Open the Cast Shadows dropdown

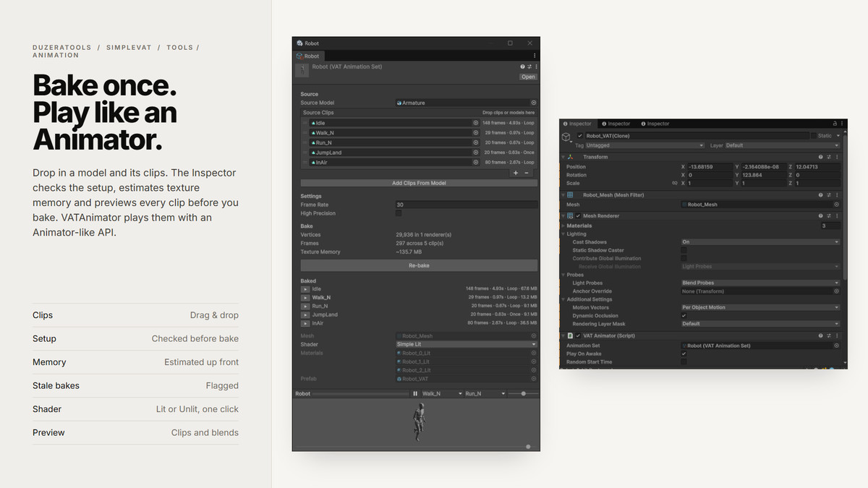coord(761,242)
